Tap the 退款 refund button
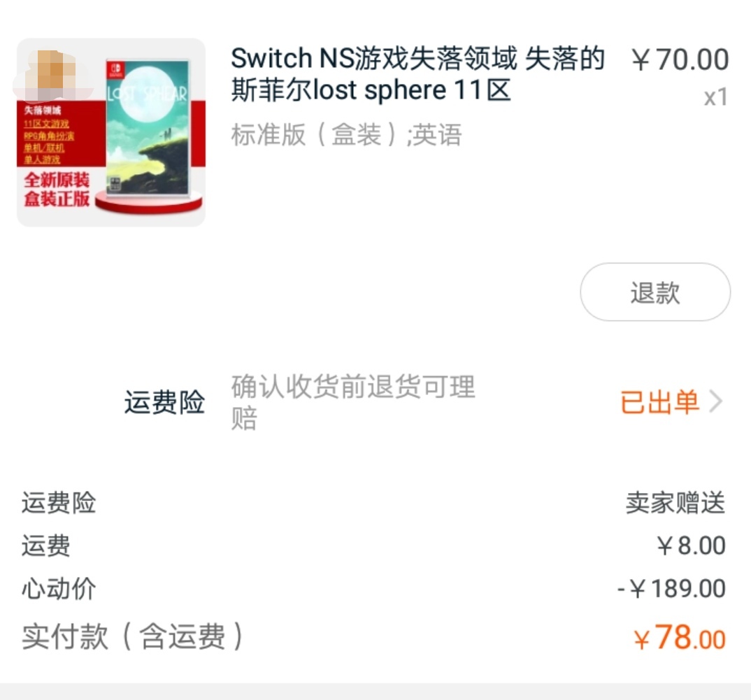Image resolution: width=751 pixels, height=700 pixels. click(655, 292)
